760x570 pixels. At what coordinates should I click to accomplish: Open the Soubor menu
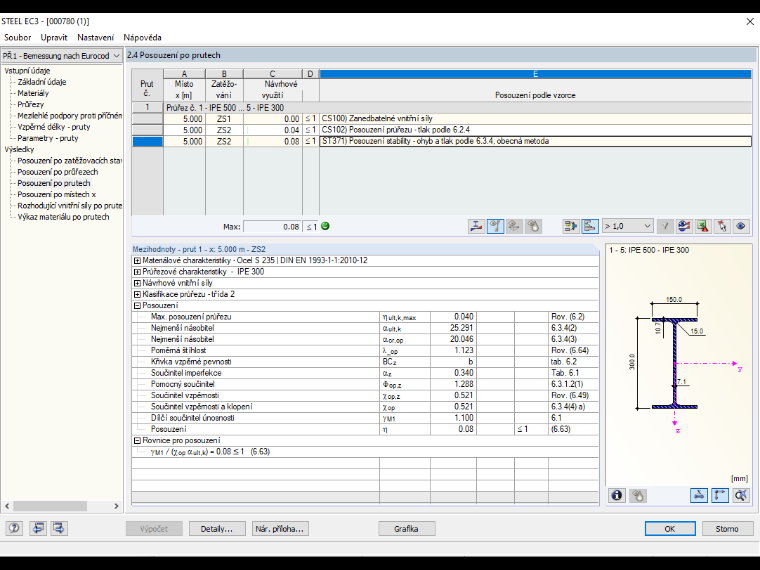[17, 37]
